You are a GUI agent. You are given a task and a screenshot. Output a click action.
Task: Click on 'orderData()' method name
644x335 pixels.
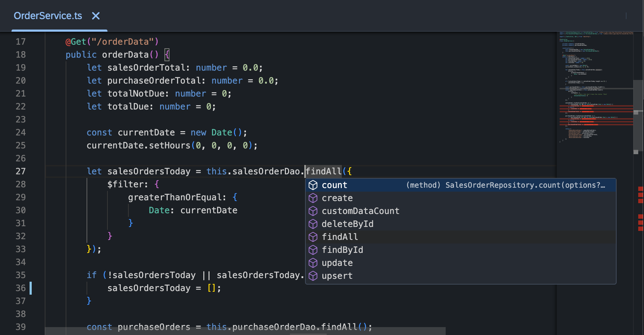[x=130, y=55]
